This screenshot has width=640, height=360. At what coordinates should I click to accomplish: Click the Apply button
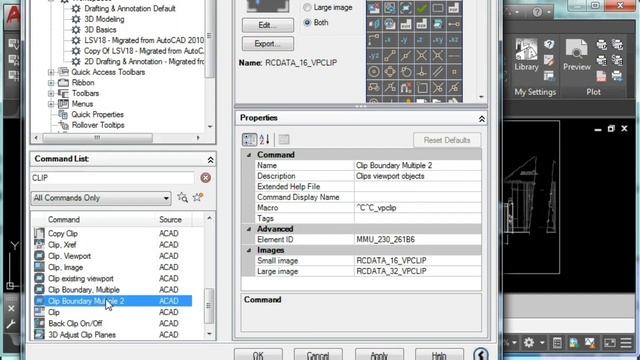point(379,355)
